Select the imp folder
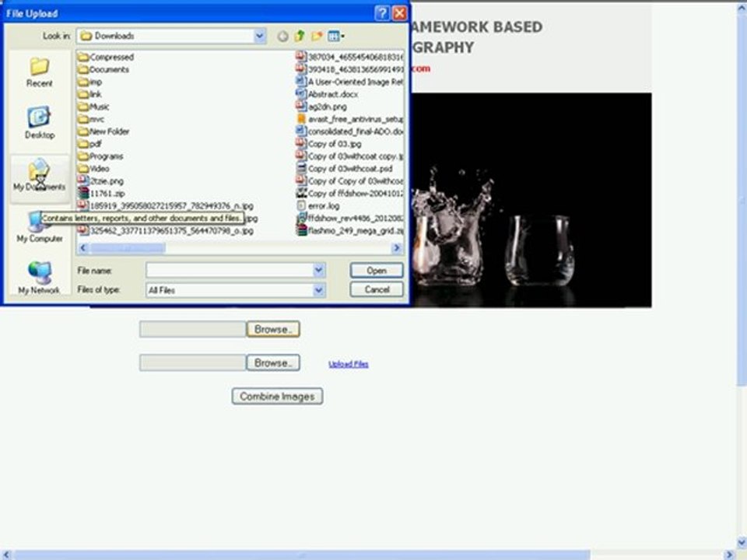The image size is (747, 560). (x=90, y=82)
